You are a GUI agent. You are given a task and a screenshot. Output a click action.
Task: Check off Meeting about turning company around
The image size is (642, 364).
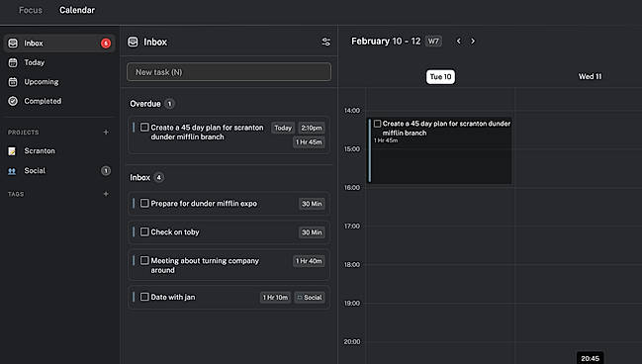144,260
